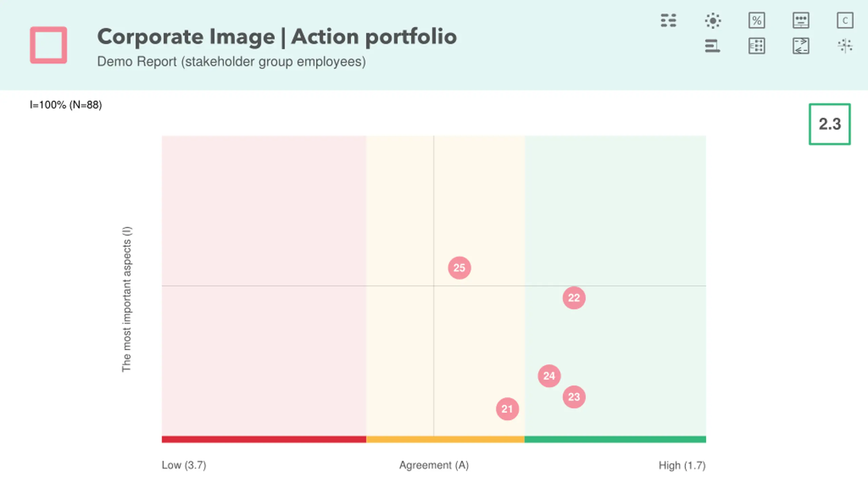This screenshot has height=488, width=868.
Task: Select data point bubble 21
Action: (507, 409)
